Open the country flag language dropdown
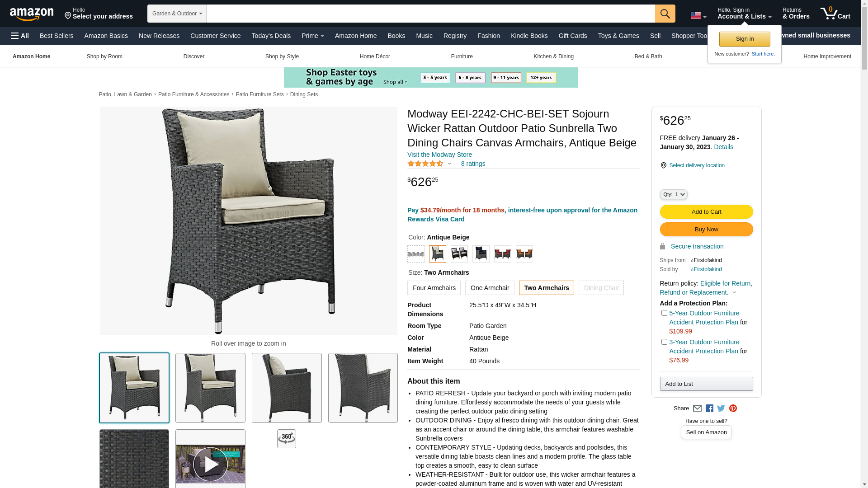The image size is (868, 488). pos(698,15)
